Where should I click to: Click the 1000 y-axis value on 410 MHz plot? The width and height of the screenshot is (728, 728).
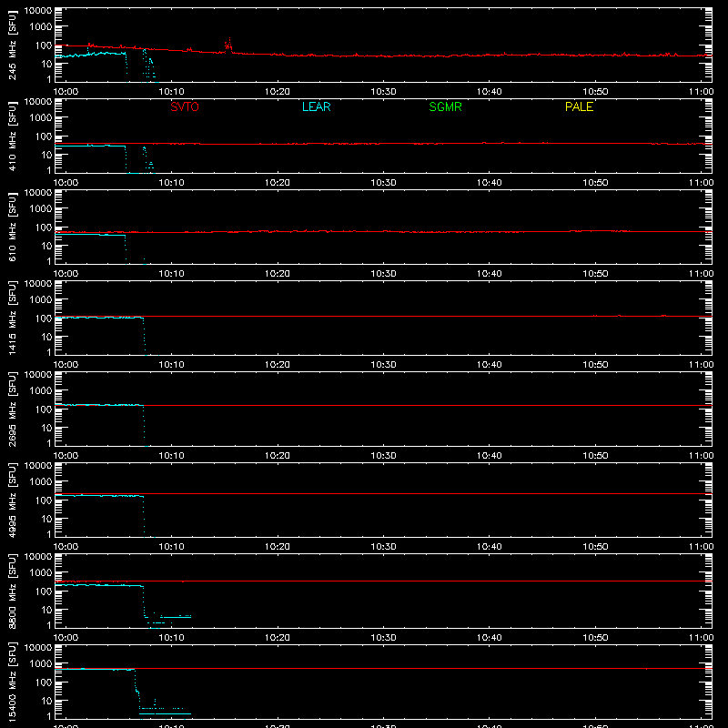(x=41, y=117)
